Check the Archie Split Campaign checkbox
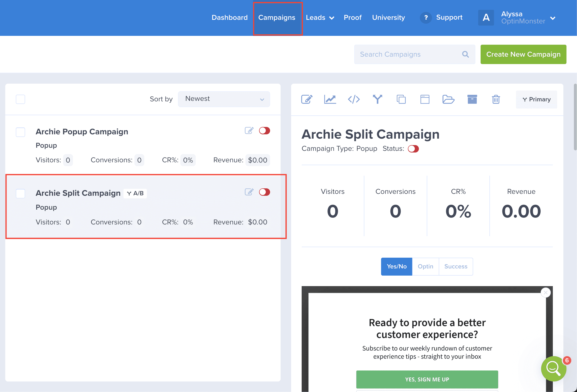Viewport: 577px width, 392px height. tap(20, 194)
